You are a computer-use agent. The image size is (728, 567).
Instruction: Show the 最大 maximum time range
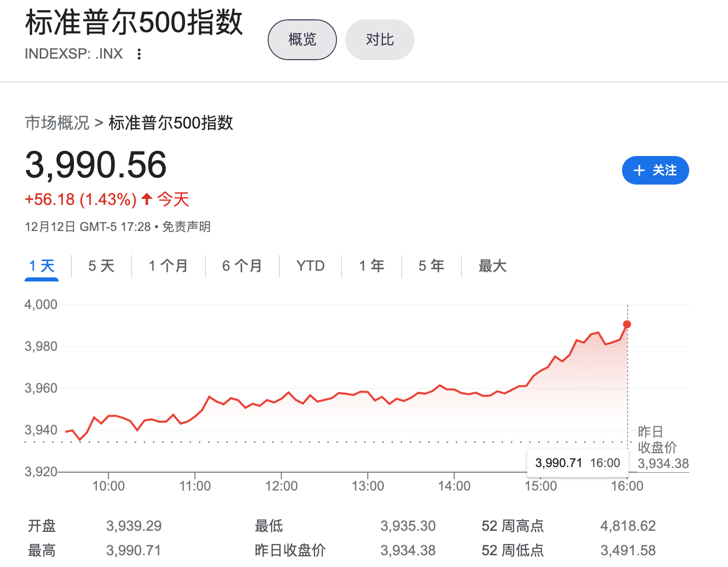(492, 266)
